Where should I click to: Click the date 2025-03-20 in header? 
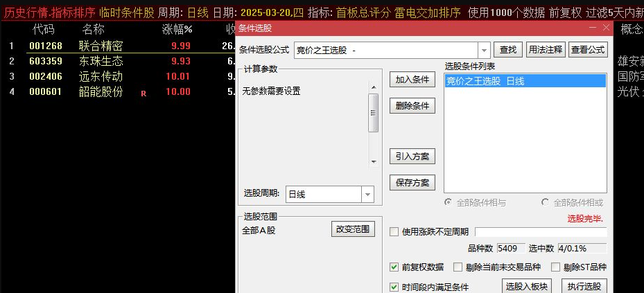point(267,13)
